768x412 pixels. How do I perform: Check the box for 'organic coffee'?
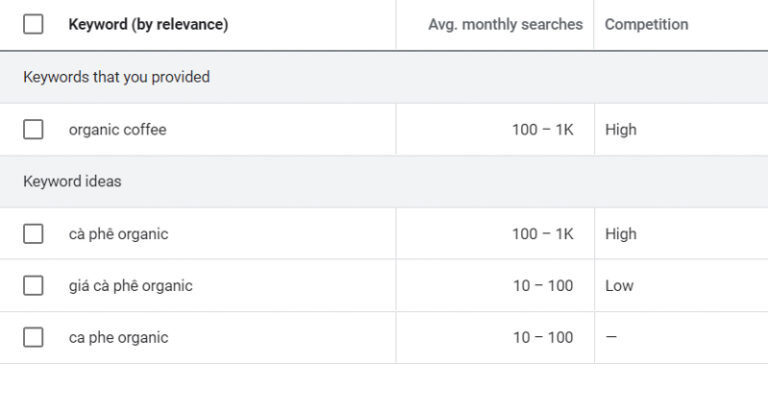pos(33,129)
